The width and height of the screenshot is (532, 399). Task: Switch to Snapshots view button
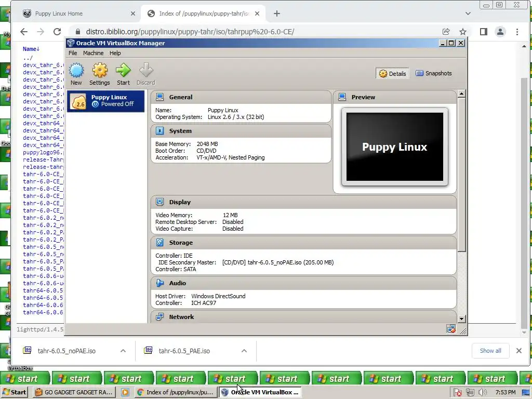tap(434, 73)
